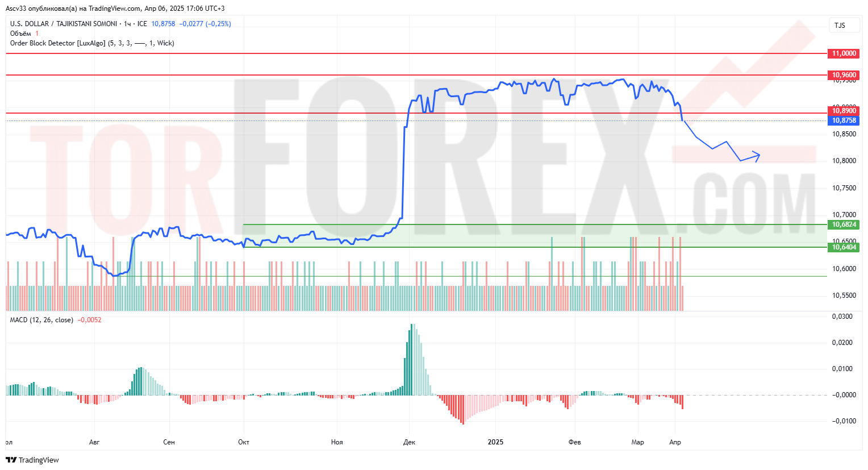This screenshot has width=868, height=470.
Task: Select the red 10,8900 level label
Action: coord(844,111)
